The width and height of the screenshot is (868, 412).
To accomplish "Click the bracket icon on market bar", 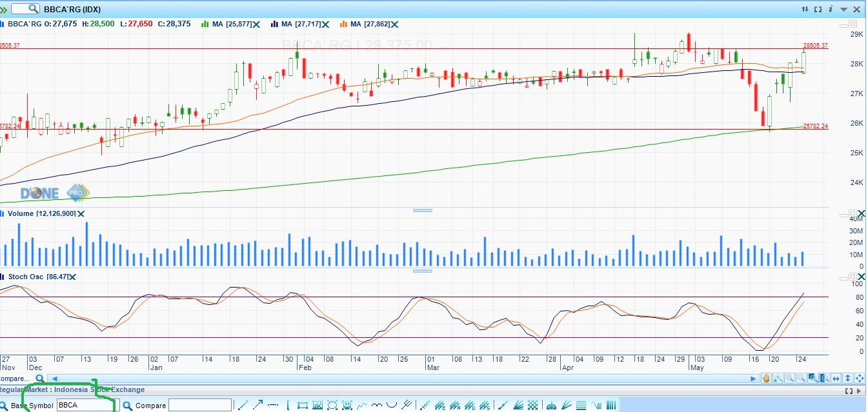I will pyautogui.click(x=849, y=391).
